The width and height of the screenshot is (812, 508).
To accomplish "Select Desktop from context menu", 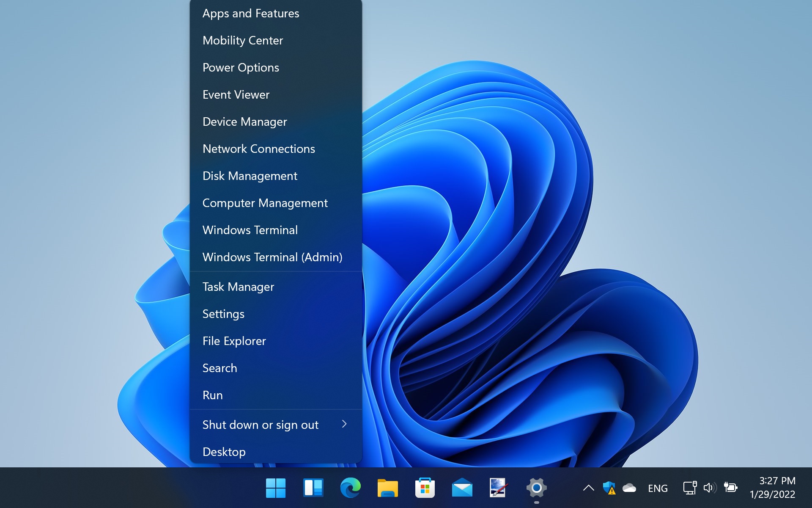I will [223, 451].
